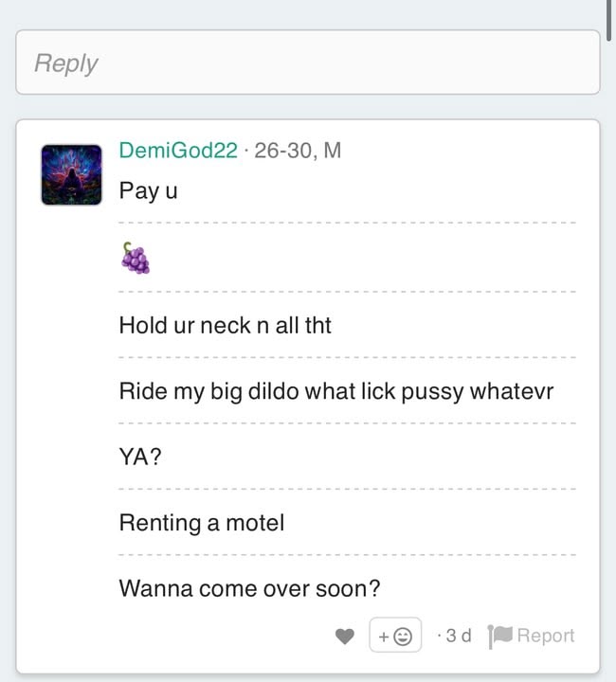616x682 pixels.
Task: Click the grape emoji in the comment
Action: click(x=136, y=258)
